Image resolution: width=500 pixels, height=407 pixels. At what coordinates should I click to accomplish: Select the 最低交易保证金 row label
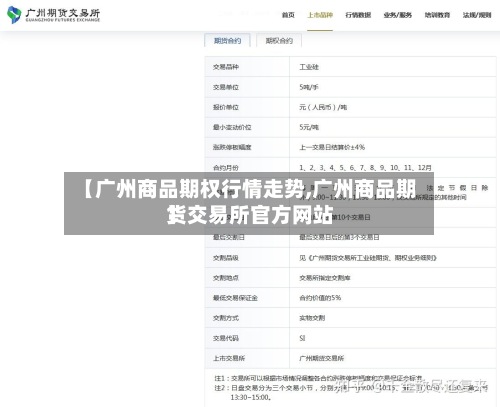(236, 298)
